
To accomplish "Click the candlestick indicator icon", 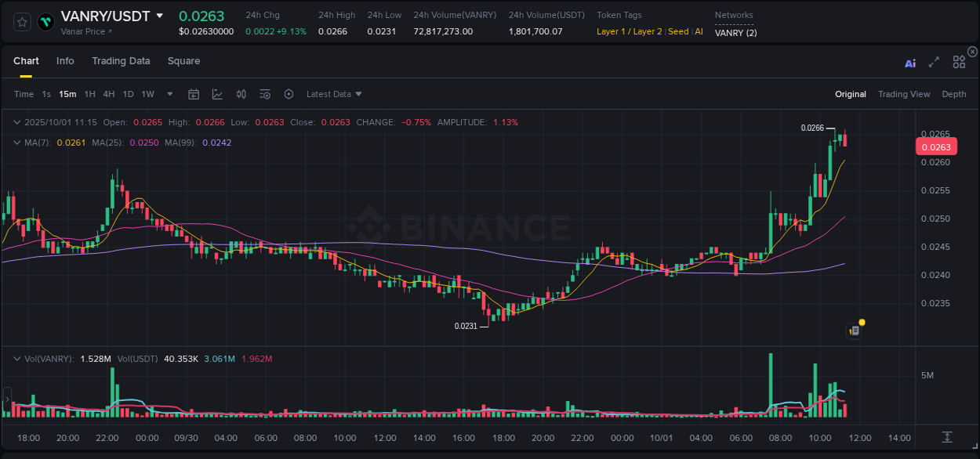I will pyautogui.click(x=241, y=94).
